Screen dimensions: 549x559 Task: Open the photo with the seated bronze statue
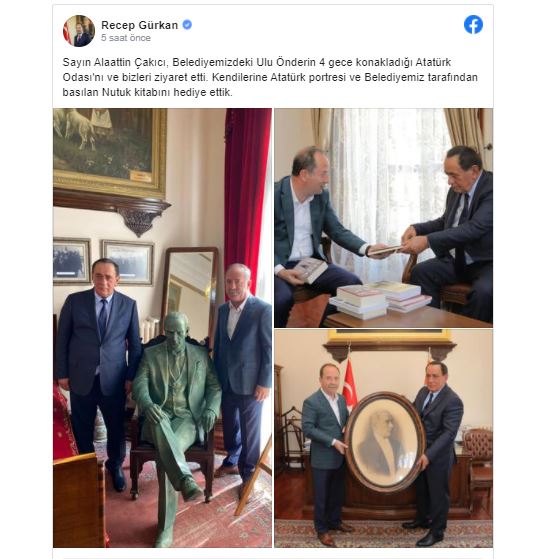(162, 328)
